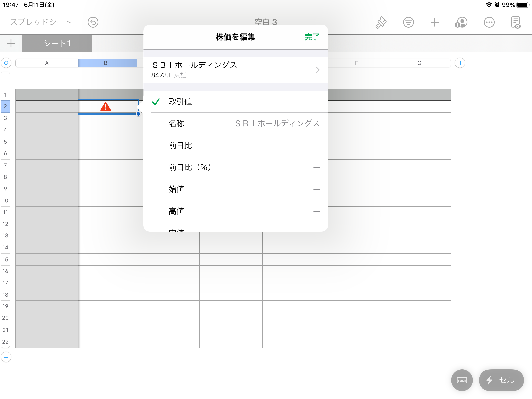Tap the red warning triangle in cell B2
Image resolution: width=532 pixels, height=399 pixels.
(106, 107)
